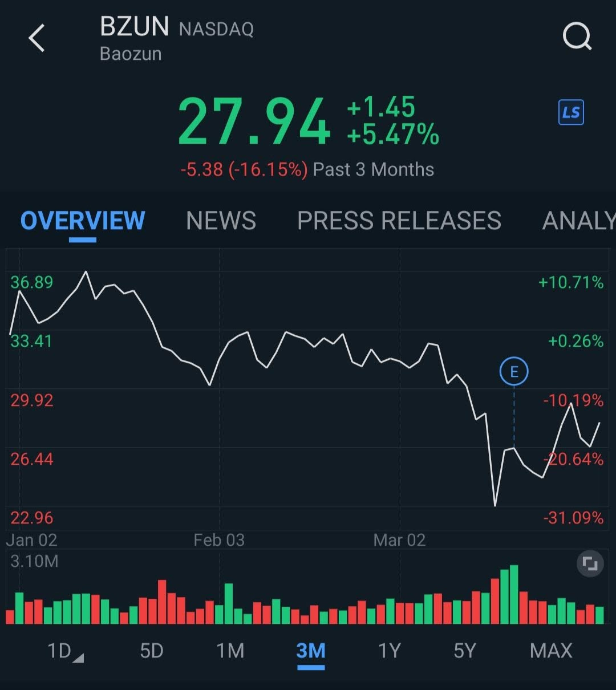The width and height of the screenshot is (616, 690).
Task: Tap the 22.96 price axis label
Action: (x=32, y=518)
